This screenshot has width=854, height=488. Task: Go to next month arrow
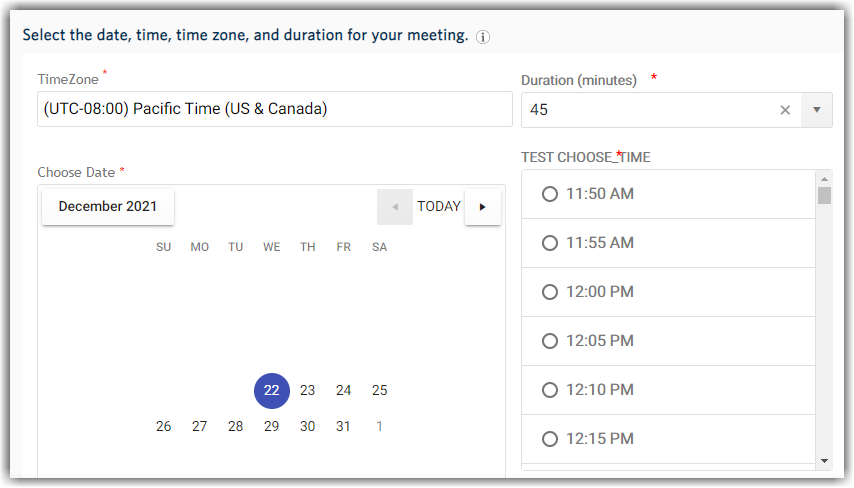(483, 207)
